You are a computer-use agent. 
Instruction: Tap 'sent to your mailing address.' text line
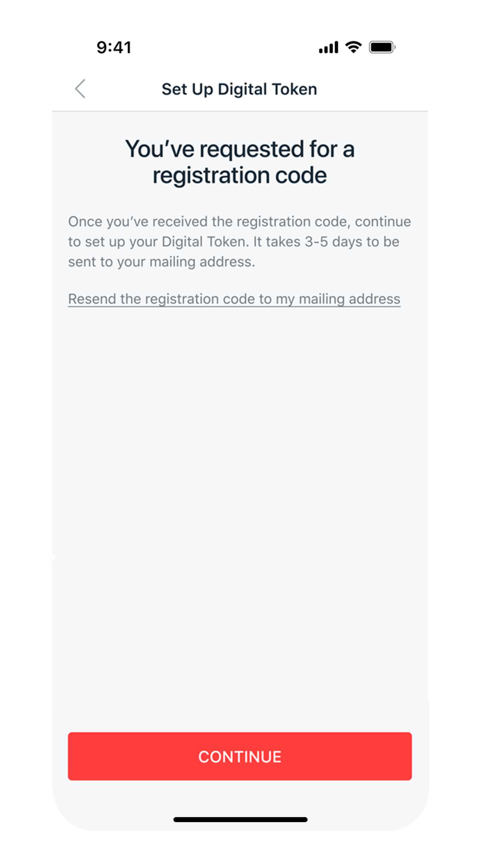(161, 262)
